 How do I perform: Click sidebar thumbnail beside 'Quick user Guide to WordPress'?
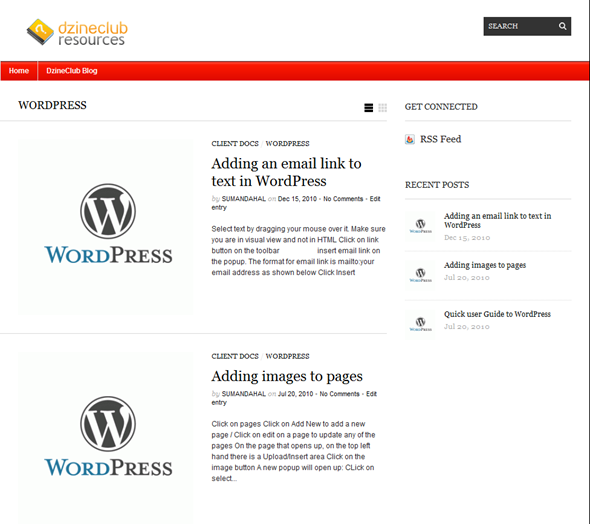420,324
